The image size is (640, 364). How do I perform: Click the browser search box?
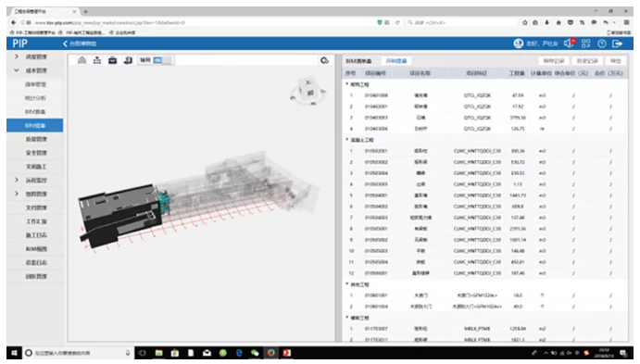[x=461, y=22]
